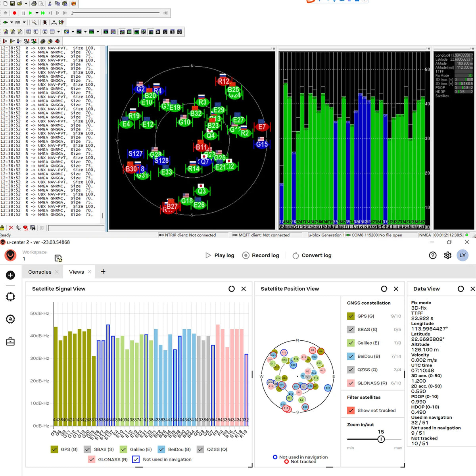Toggle the GPS (G) constellation checkbox
476x476 pixels.
coord(351,316)
